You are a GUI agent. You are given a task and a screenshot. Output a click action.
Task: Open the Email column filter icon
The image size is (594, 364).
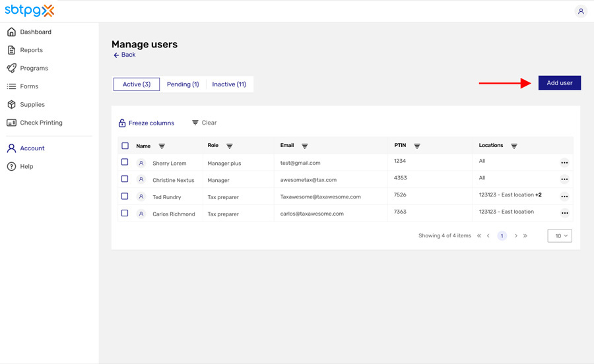coord(304,146)
